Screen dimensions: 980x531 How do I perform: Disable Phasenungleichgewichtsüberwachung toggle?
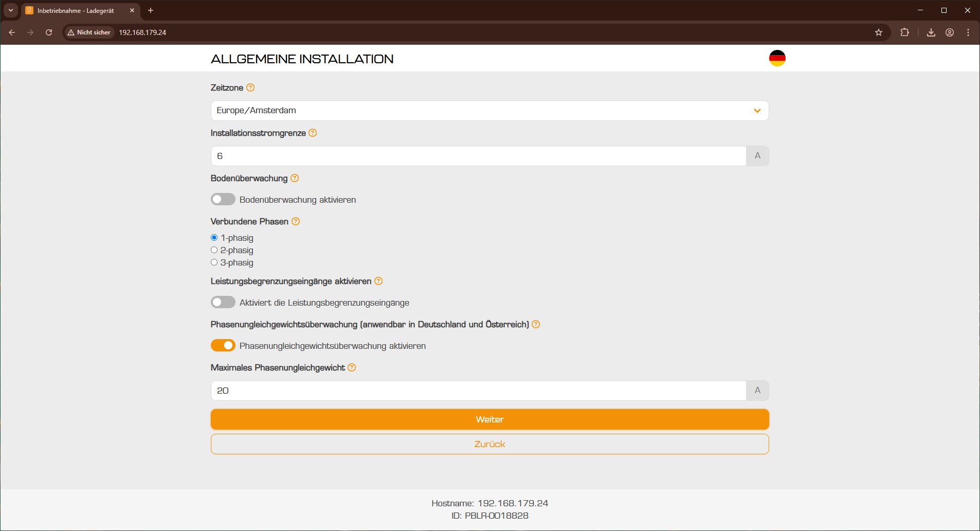223,345
